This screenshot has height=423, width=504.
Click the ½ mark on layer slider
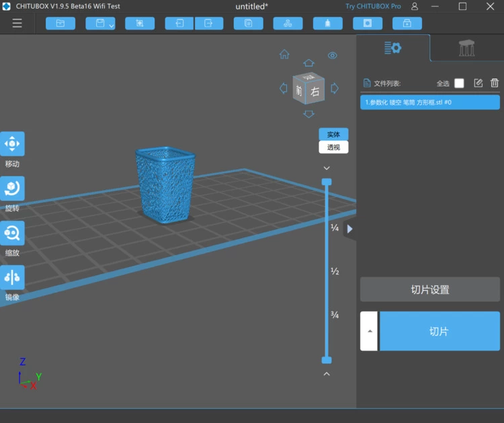334,271
